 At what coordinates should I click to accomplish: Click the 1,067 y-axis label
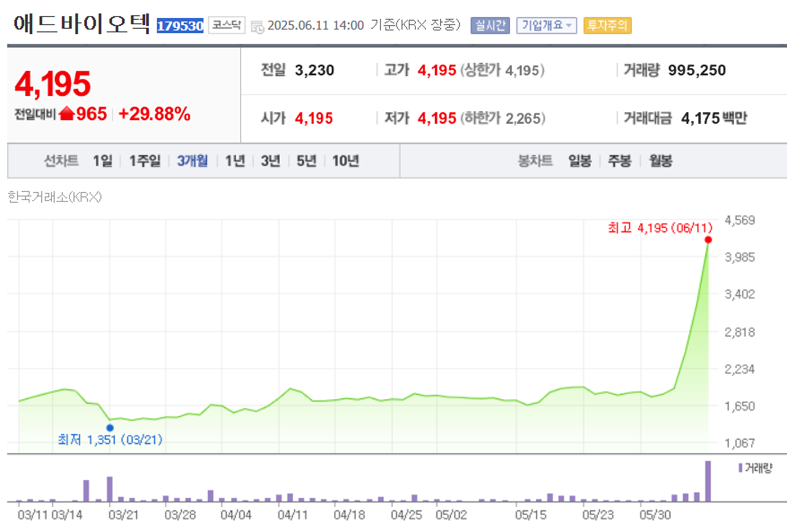pyautogui.click(x=740, y=443)
